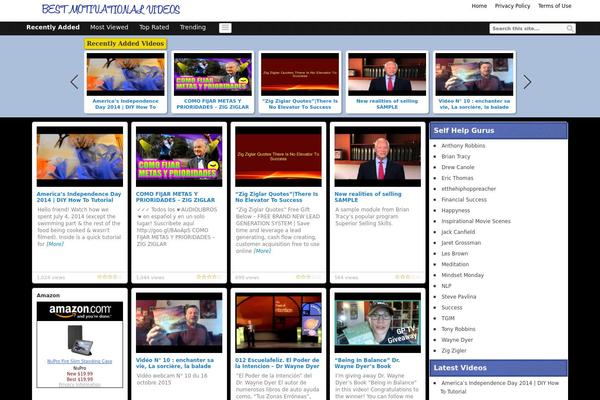This screenshot has height=400, width=600.
Task: Open thumbnail of El Poder de la Intencion
Action: [x=278, y=323]
